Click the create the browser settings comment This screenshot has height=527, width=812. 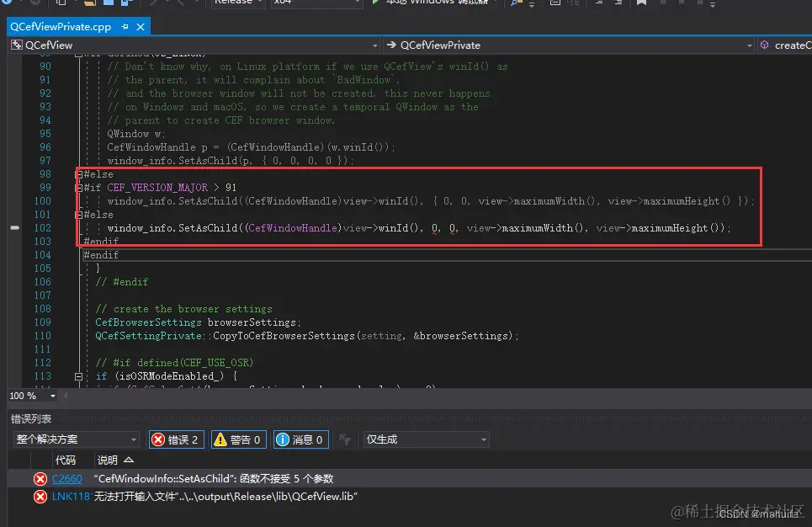[183, 309]
